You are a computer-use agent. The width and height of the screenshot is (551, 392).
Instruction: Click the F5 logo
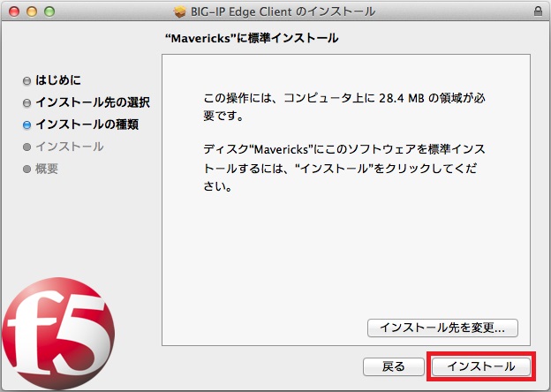tap(58, 334)
